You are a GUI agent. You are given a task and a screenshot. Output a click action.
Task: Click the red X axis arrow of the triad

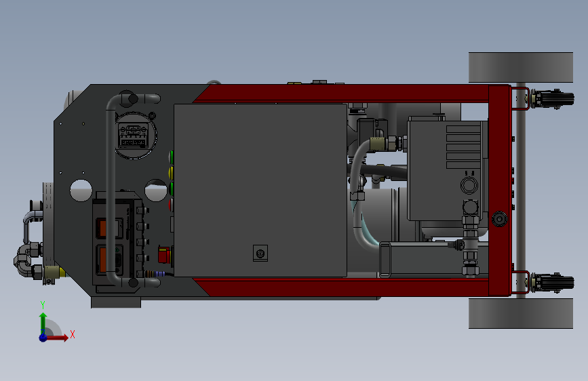coord(56,338)
